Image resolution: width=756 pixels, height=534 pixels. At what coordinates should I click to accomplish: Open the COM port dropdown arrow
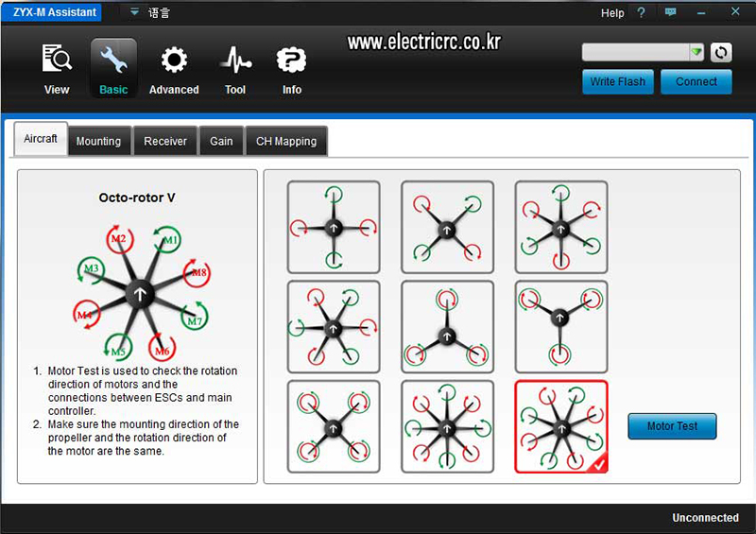[696, 52]
